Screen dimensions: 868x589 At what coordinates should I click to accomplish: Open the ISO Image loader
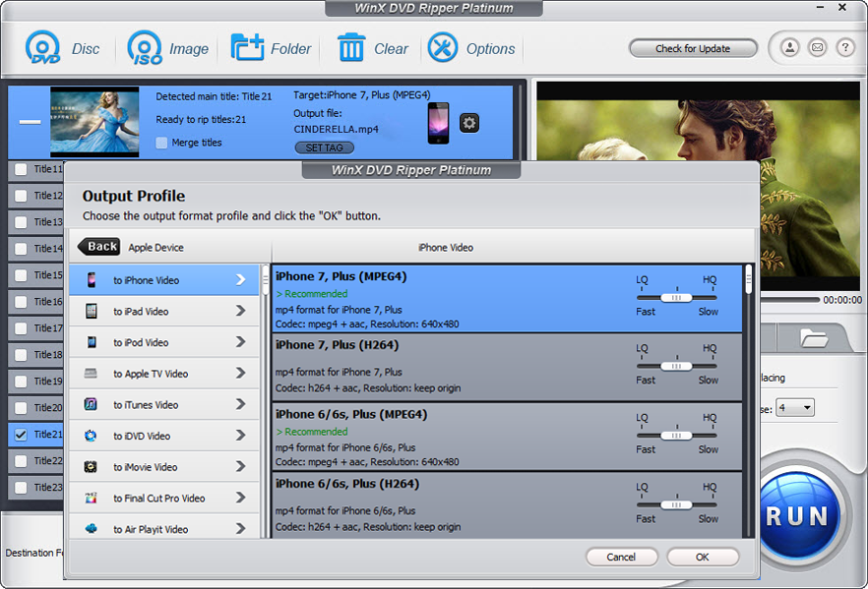(145, 48)
